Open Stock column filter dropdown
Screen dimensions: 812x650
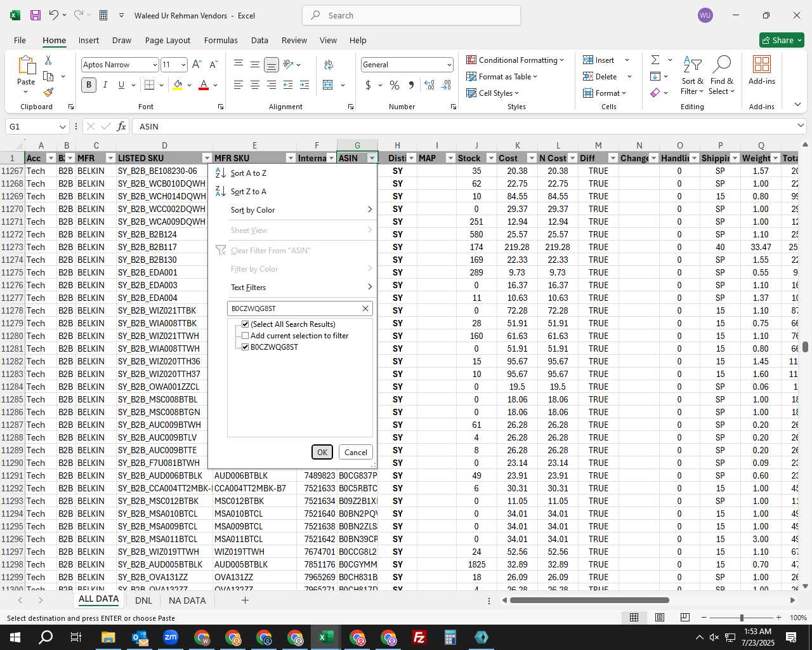490,158
